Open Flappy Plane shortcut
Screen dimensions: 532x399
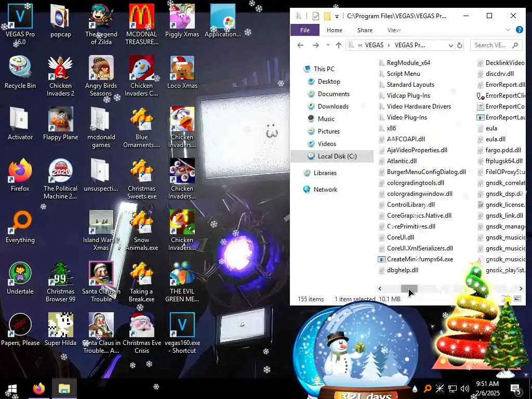pos(60,124)
